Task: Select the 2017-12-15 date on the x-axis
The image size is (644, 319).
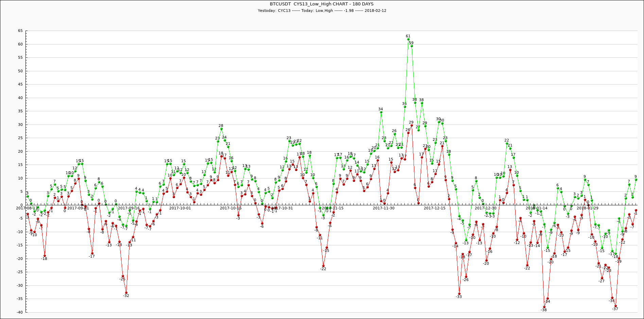Action: coord(434,208)
